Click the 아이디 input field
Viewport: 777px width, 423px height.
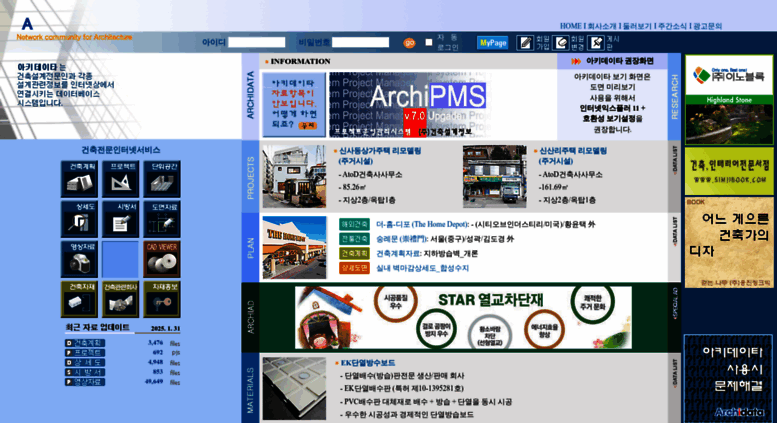[x=257, y=43]
